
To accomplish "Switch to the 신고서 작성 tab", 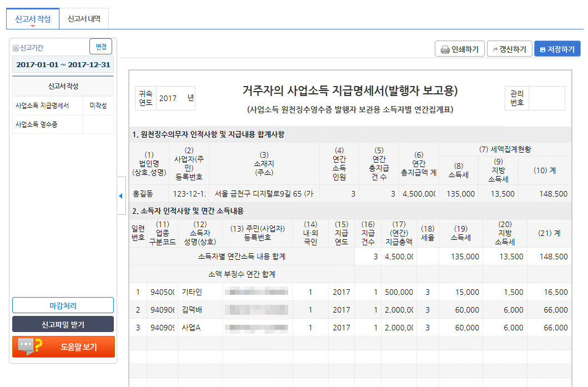I will pyautogui.click(x=33, y=19).
